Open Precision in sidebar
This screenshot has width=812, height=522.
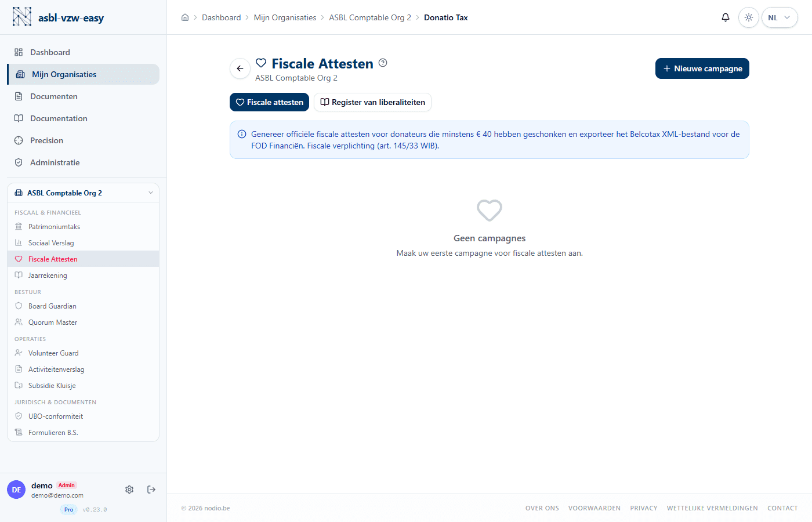click(83, 140)
